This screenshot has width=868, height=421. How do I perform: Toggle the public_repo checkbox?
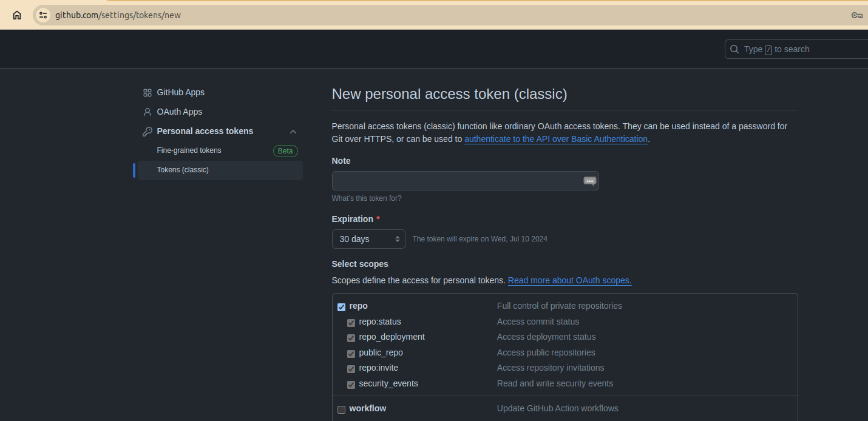(351, 354)
